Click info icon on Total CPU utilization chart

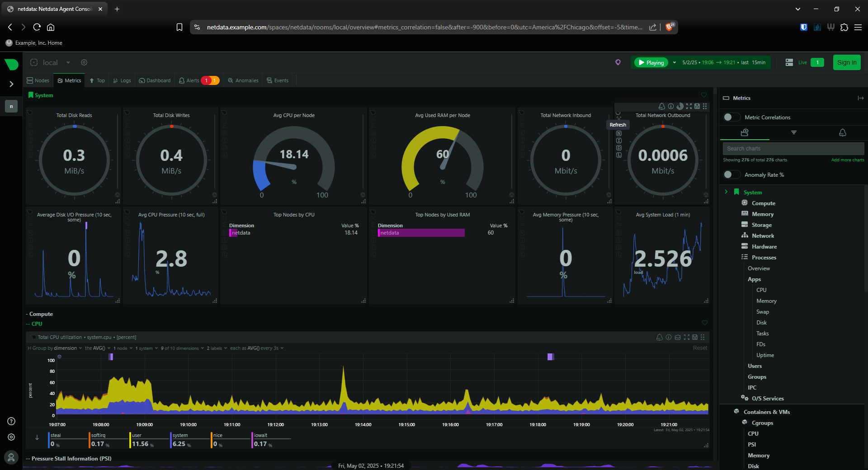tap(669, 337)
